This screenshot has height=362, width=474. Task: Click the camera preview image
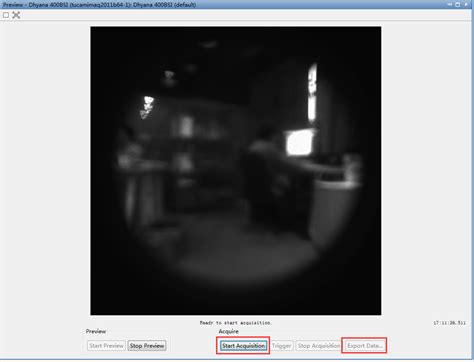[x=236, y=171]
